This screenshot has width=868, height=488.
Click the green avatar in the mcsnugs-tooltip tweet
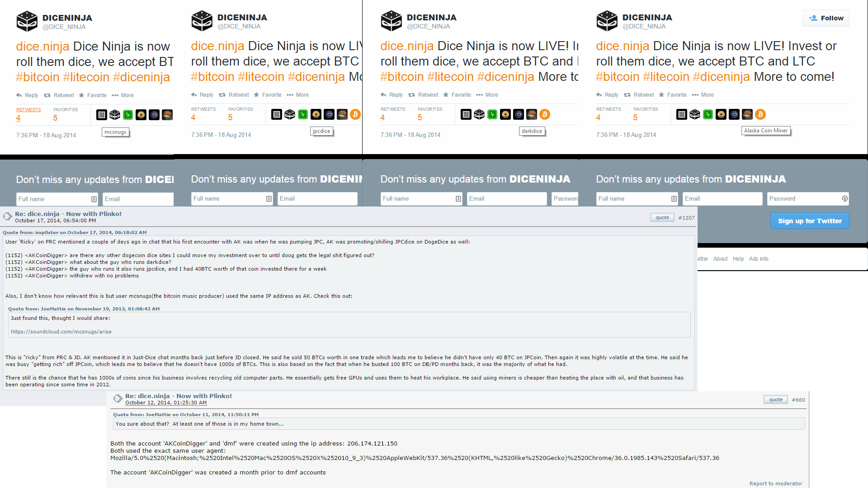(x=128, y=115)
